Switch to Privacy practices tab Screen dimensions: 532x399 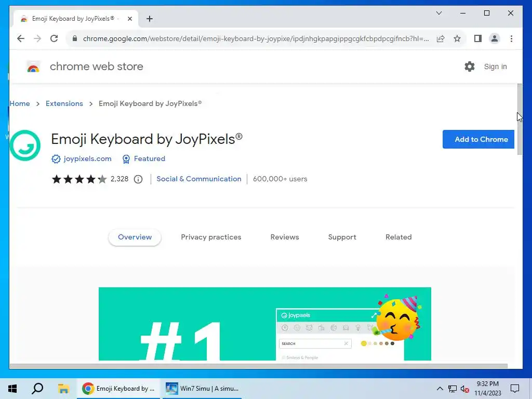point(211,237)
